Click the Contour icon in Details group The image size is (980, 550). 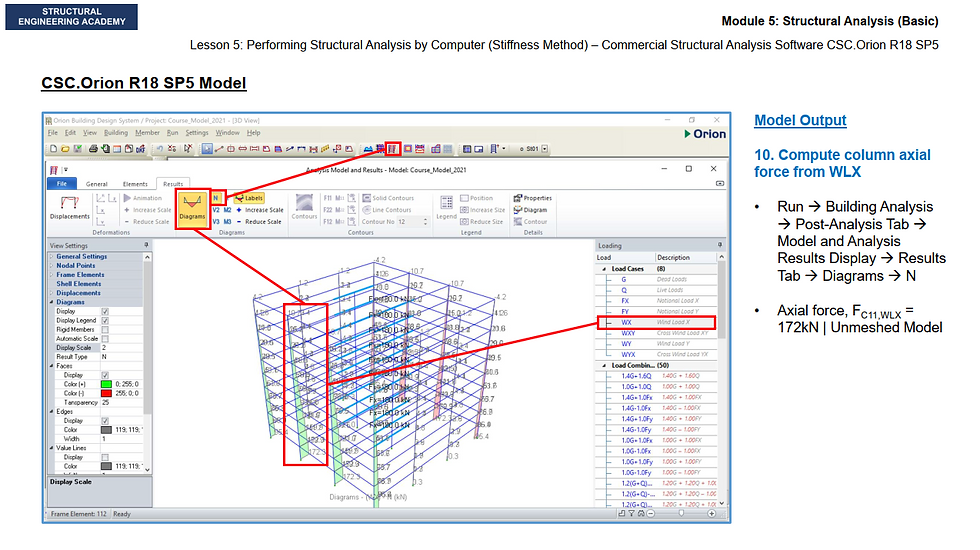518,222
